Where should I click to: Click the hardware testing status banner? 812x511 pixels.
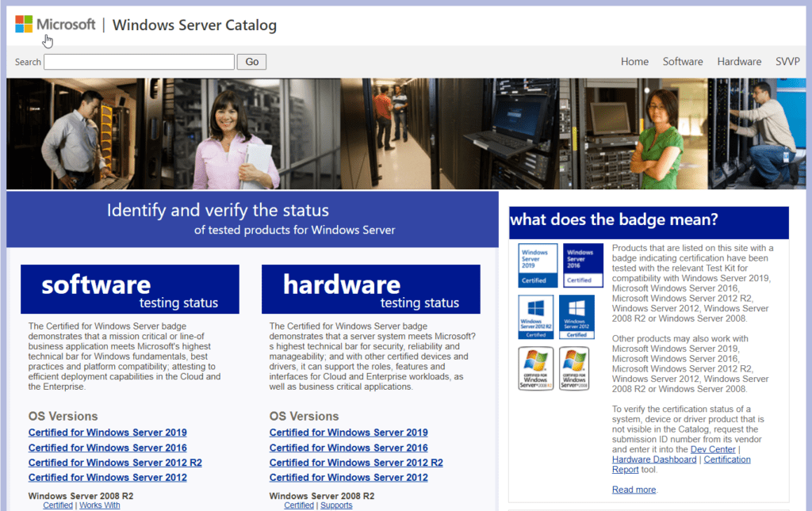[x=371, y=289]
